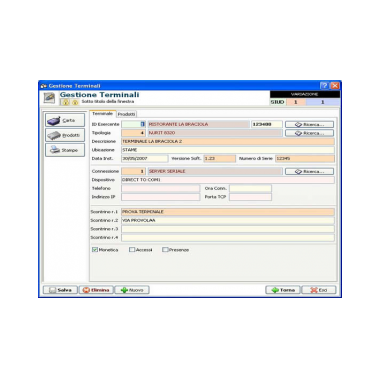Screen dimensions: 380x380
Task: Enable the Presenze checkbox
Action: click(165, 250)
